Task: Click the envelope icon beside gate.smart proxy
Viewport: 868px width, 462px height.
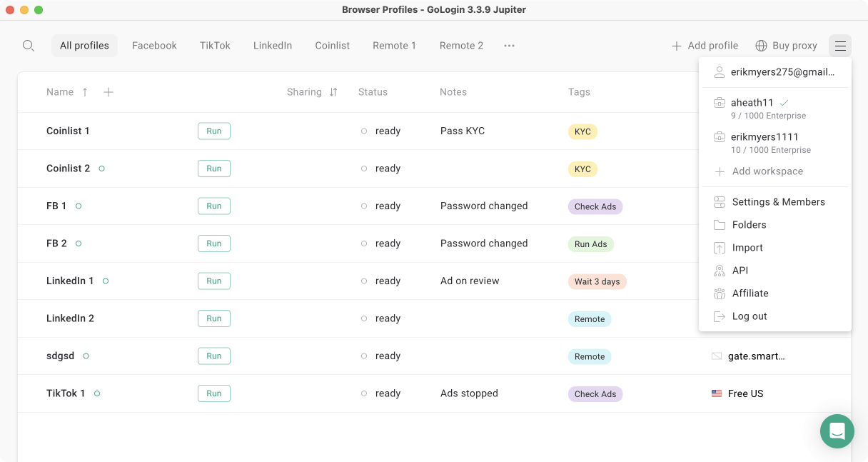Action: pos(717,356)
